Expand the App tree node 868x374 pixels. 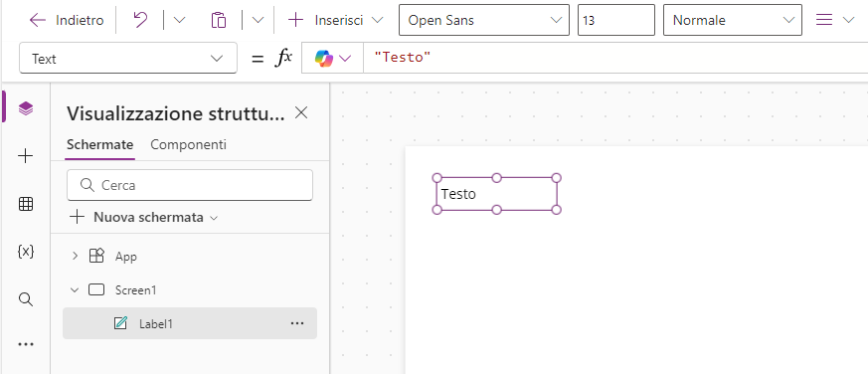pyautogui.click(x=76, y=256)
